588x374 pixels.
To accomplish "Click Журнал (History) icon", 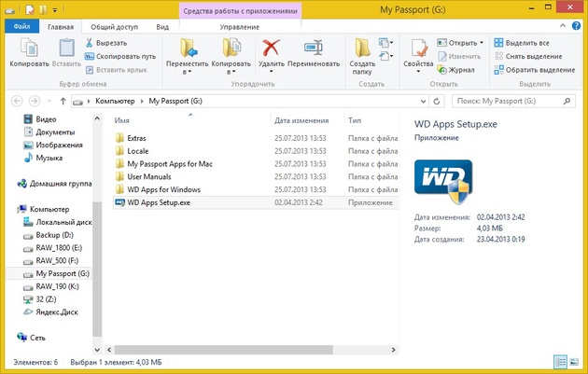I will 441,70.
